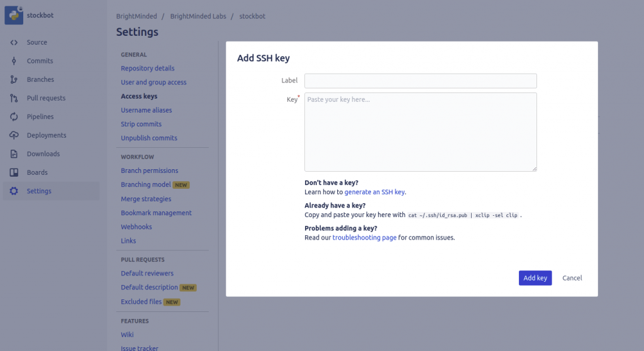The image size is (644, 351).
Task: Select Repository details in settings menu
Action: click(148, 69)
